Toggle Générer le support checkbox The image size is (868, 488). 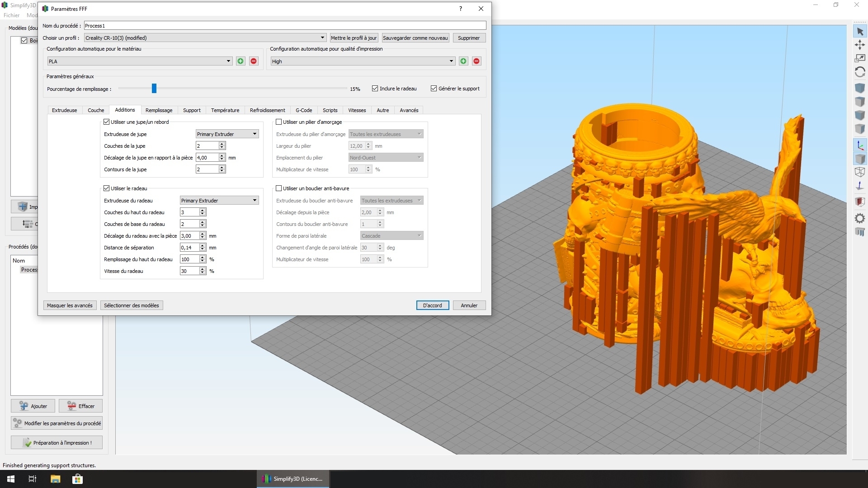click(434, 89)
